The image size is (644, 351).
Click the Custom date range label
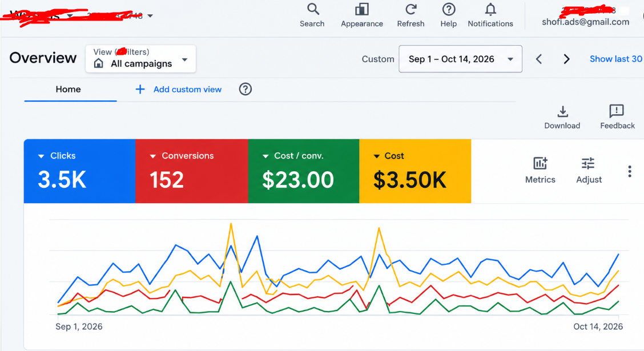point(378,59)
